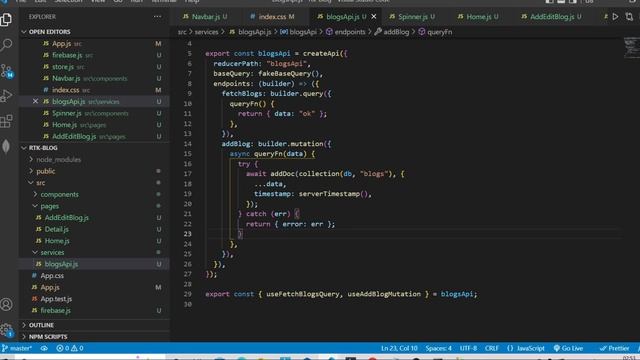Click the master branch status indicator

tap(17, 348)
